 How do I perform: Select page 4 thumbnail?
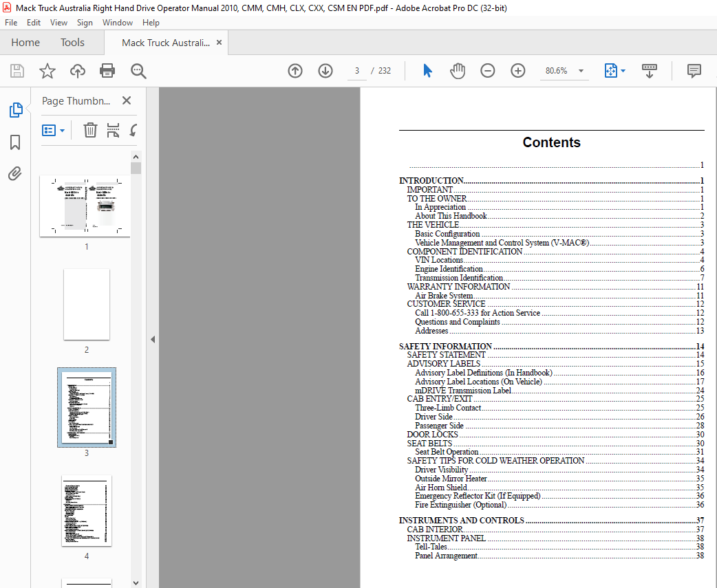pos(87,510)
